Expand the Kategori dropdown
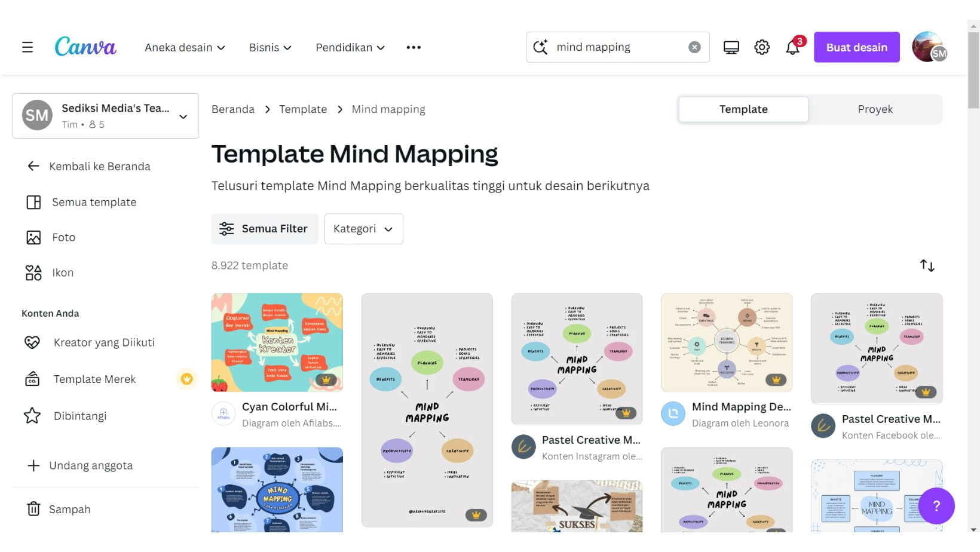The image size is (980, 552). pyautogui.click(x=363, y=228)
